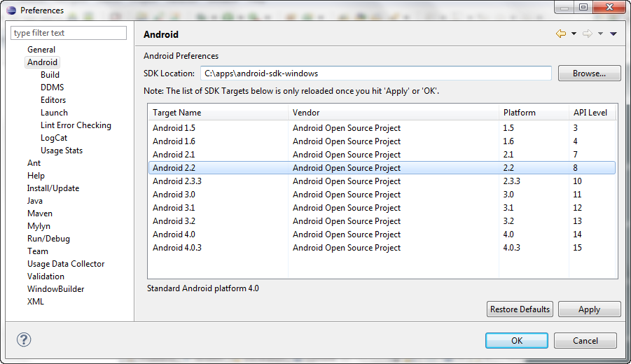The width and height of the screenshot is (631, 364).
Task: Select the Android 2.3.3 target row
Action: point(382,181)
